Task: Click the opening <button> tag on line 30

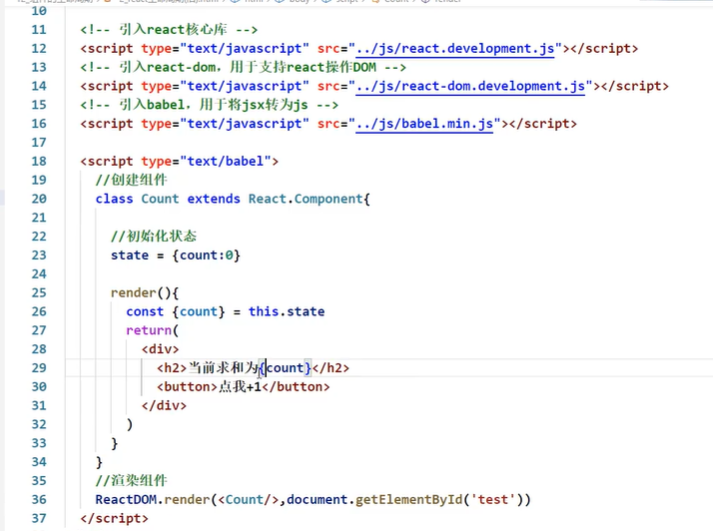Action: 187,387
